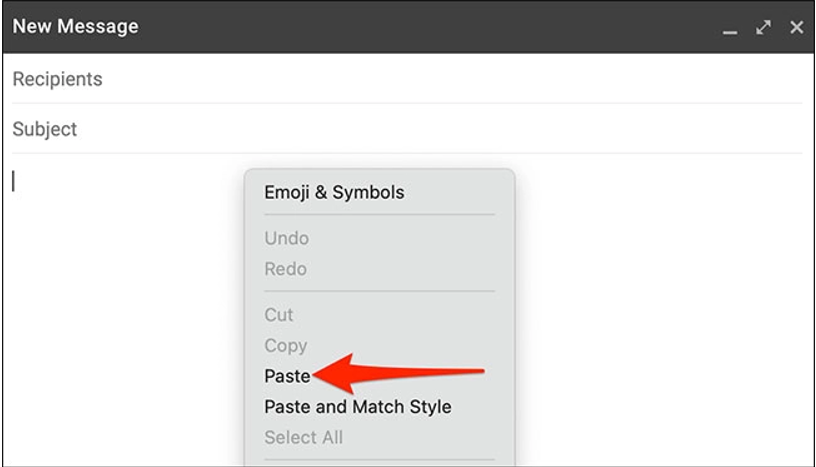The height and width of the screenshot is (467, 816).
Task: Click separator line below Emoji & Symbols
Action: pyautogui.click(x=379, y=214)
